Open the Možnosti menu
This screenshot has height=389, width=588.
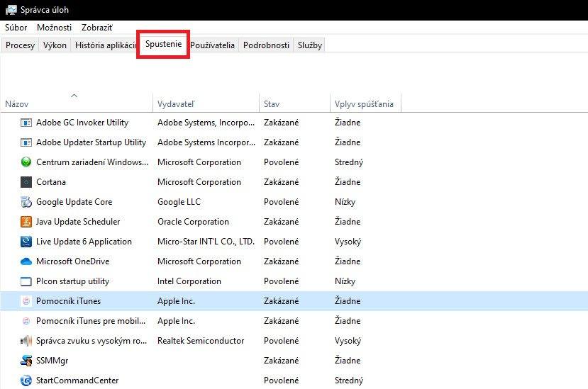(54, 28)
